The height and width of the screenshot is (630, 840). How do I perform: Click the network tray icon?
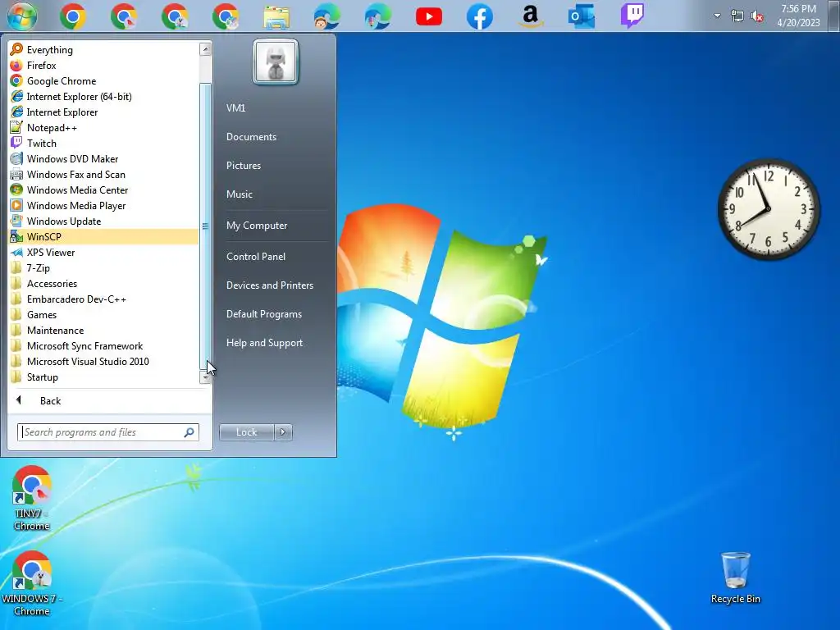point(737,16)
